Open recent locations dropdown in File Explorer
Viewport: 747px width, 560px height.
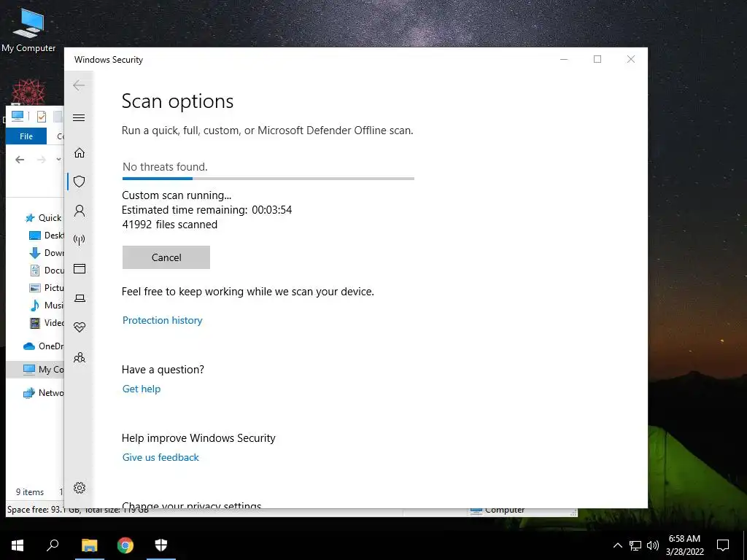pyautogui.click(x=58, y=160)
